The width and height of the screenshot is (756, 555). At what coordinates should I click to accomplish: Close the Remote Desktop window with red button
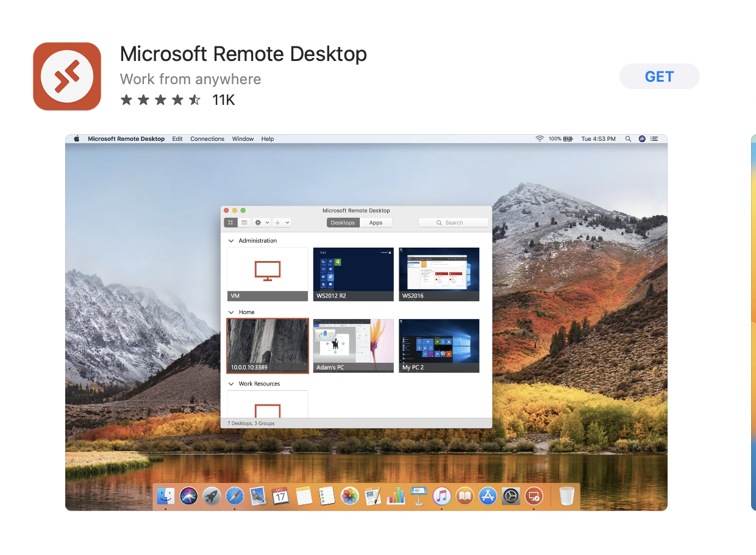(x=226, y=210)
